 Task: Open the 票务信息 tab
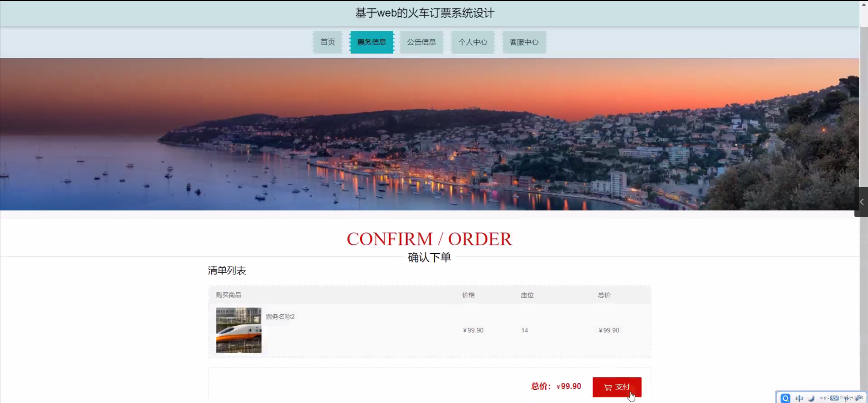coord(372,42)
